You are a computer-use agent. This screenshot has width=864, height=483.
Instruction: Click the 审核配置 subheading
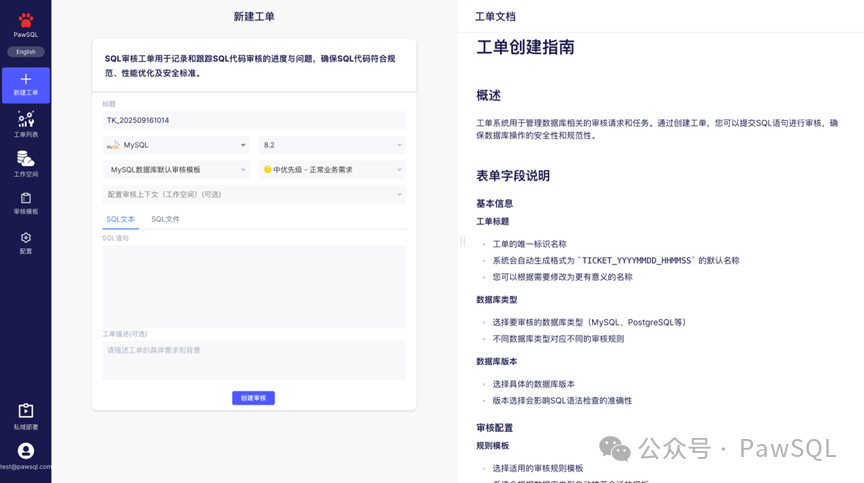click(x=494, y=427)
